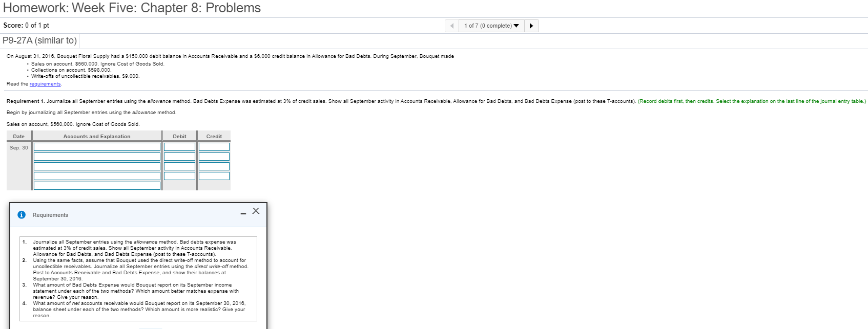Click third row Debit field
The height and width of the screenshot is (329, 868).
[179, 166]
